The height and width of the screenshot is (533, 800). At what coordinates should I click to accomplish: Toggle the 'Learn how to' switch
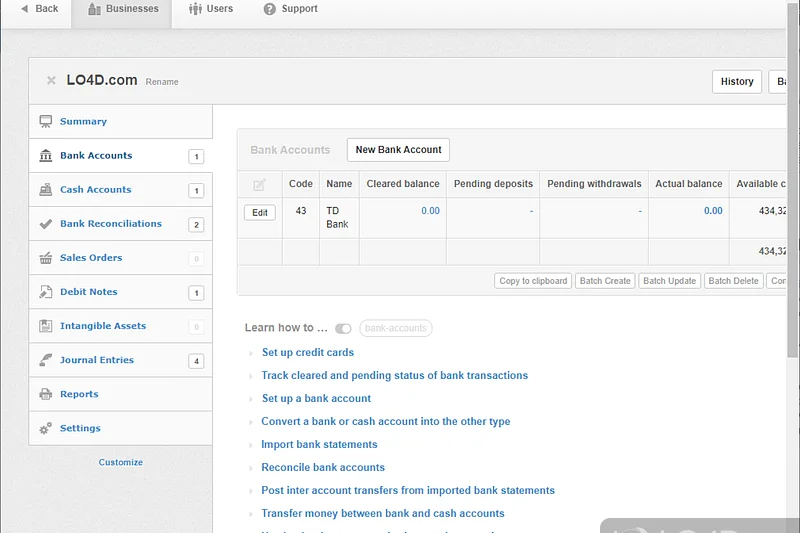(x=343, y=328)
